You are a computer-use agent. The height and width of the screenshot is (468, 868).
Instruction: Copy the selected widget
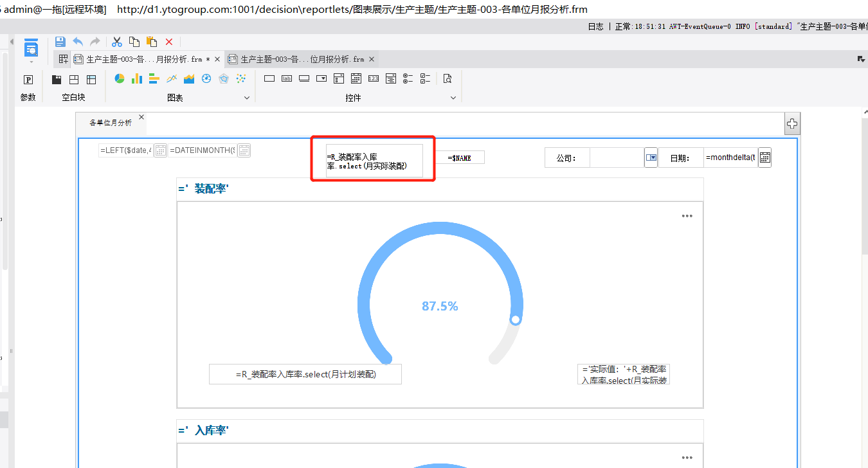(134, 42)
